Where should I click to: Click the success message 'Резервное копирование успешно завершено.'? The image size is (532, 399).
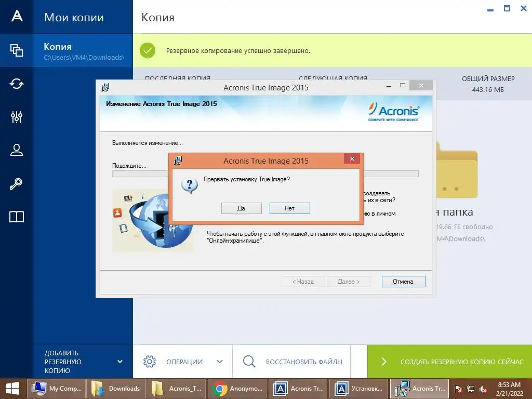[x=238, y=51]
